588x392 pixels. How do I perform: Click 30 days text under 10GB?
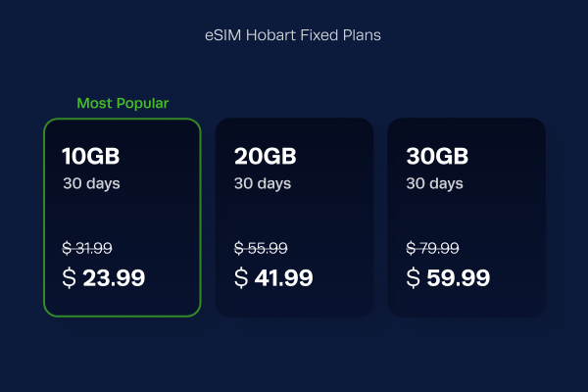coord(91,184)
